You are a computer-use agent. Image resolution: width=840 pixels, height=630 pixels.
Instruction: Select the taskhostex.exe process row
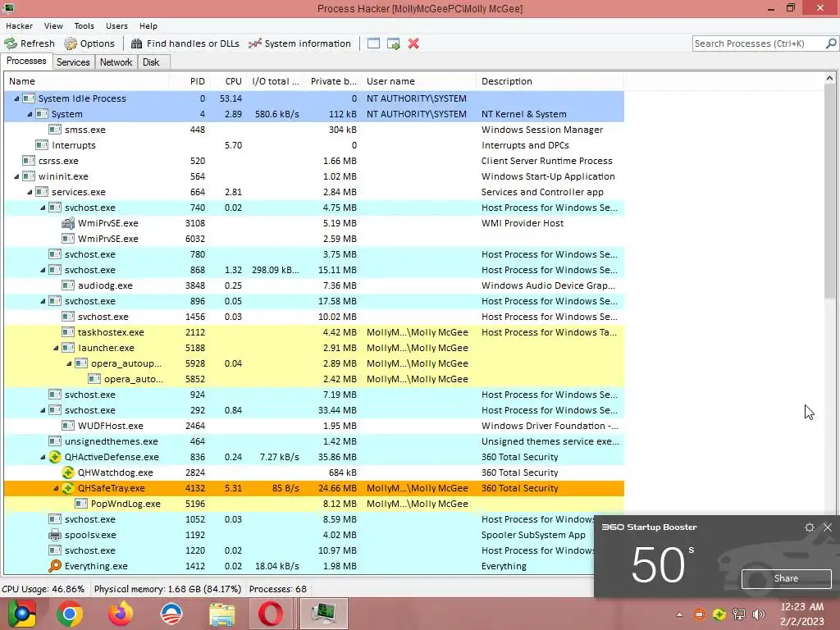tap(314, 332)
